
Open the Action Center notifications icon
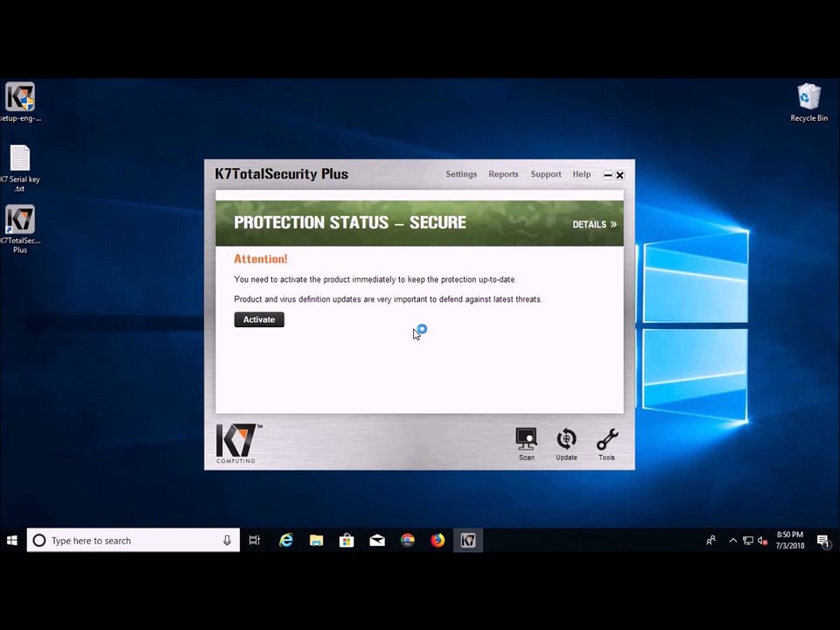822,541
